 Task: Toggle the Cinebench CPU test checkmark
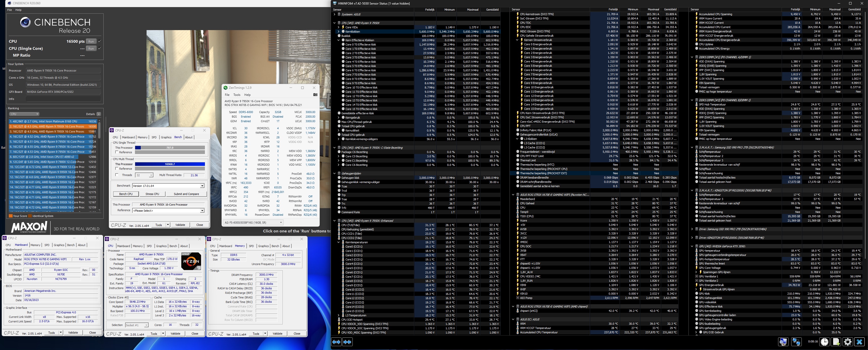pos(99,41)
